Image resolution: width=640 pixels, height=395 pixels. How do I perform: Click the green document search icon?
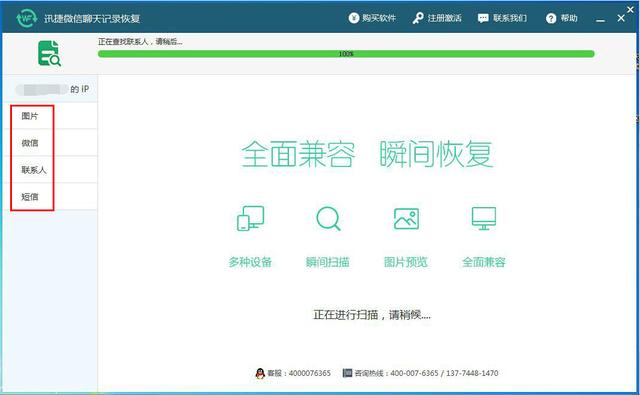coord(49,53)
